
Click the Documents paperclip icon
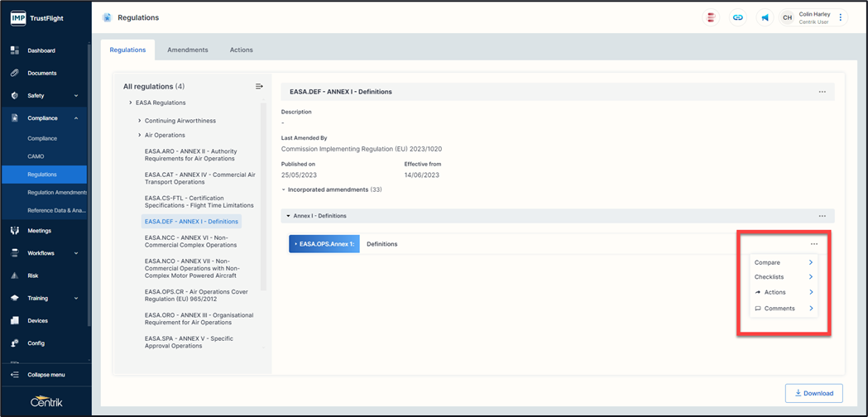14,73
